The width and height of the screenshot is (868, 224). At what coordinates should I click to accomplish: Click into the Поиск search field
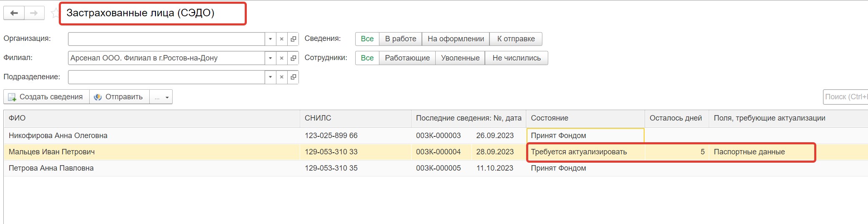coord(845,97)
